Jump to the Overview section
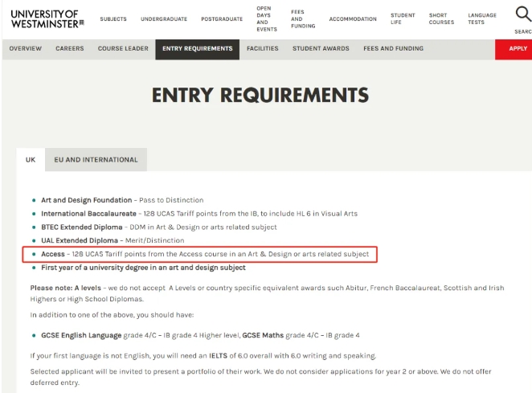 25,48
